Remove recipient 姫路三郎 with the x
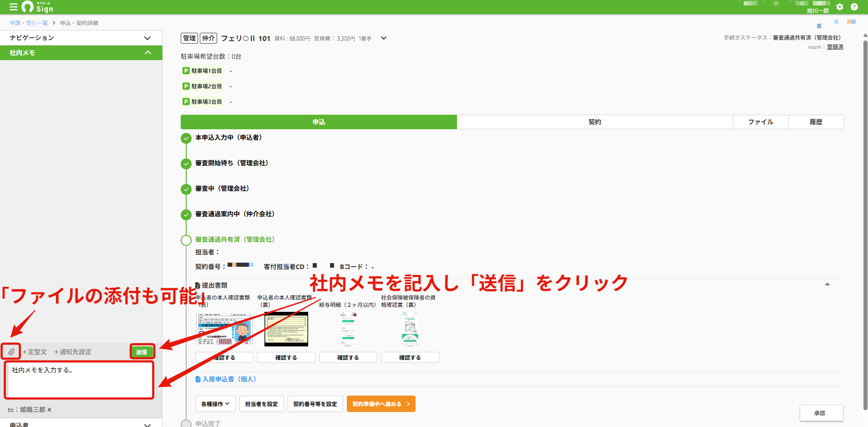The height and width of the screenshot is (427, 868). click(x=49, y=410)
